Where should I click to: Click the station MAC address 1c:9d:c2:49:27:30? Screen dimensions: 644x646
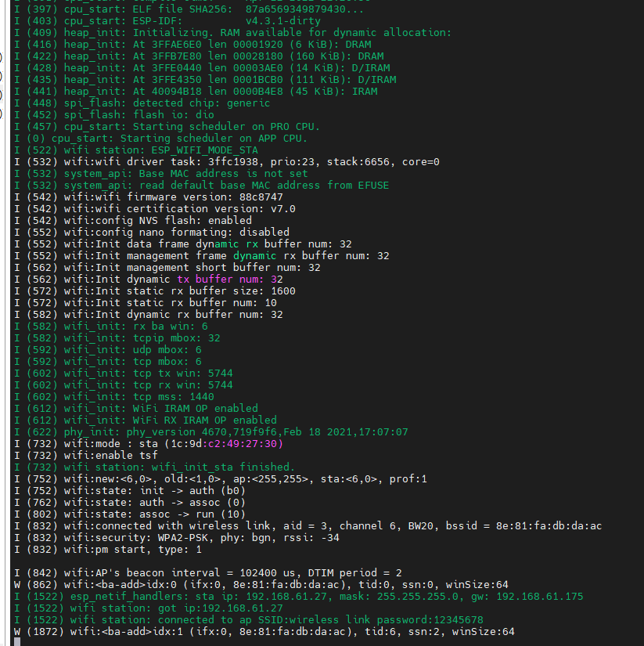[x=232, y=443]
